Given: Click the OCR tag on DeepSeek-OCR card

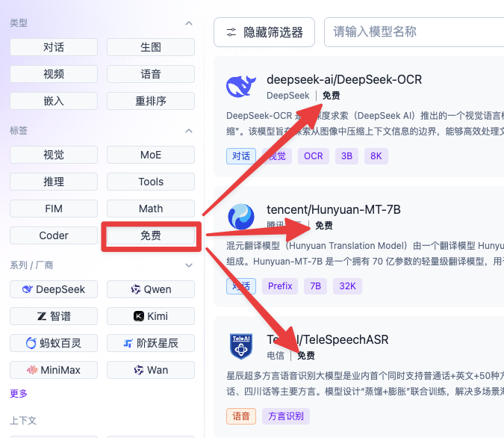Looking at the screenshot, I should point(314,156).
